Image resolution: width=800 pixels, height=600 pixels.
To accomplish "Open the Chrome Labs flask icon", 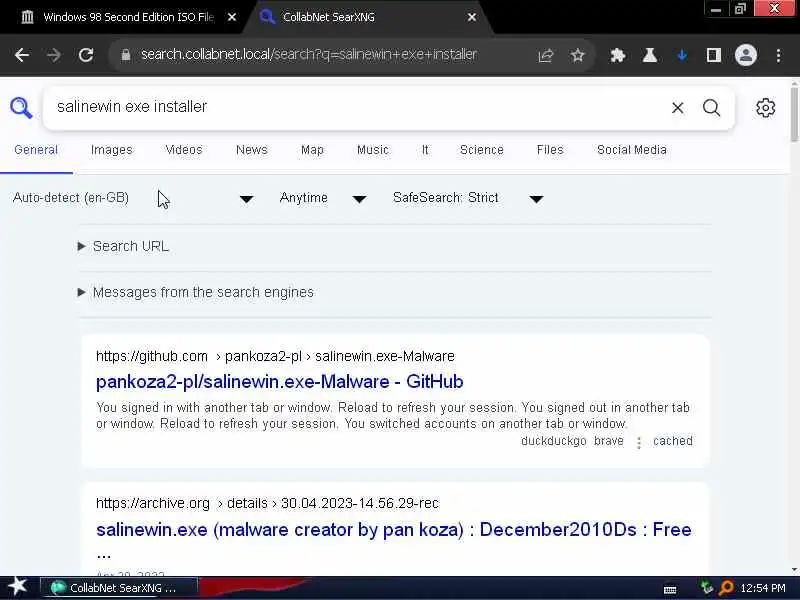I will pos(649,55).
